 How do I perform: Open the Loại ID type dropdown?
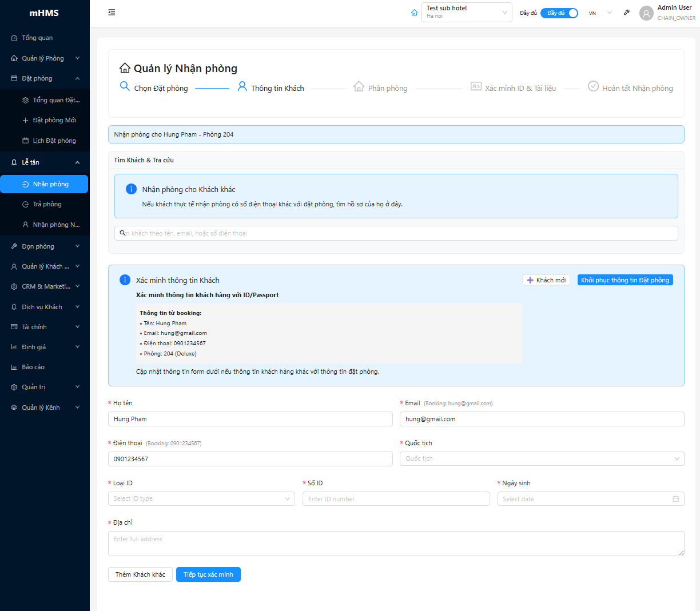click(x=201, y=498)
